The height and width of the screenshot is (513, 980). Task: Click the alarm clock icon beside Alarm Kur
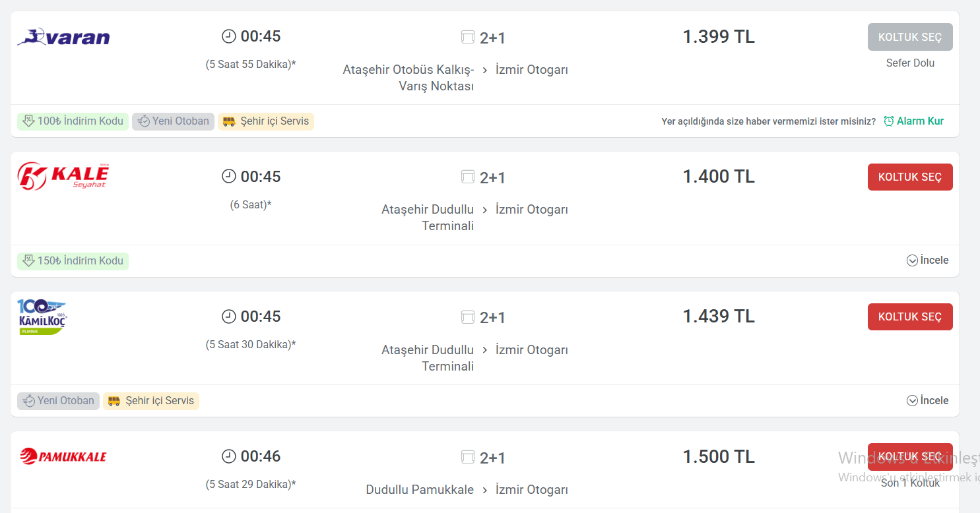(889, 121)
